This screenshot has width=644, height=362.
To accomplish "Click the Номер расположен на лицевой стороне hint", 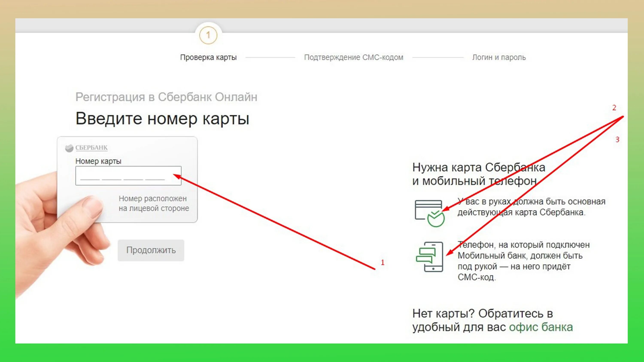I will pos(154,203).
